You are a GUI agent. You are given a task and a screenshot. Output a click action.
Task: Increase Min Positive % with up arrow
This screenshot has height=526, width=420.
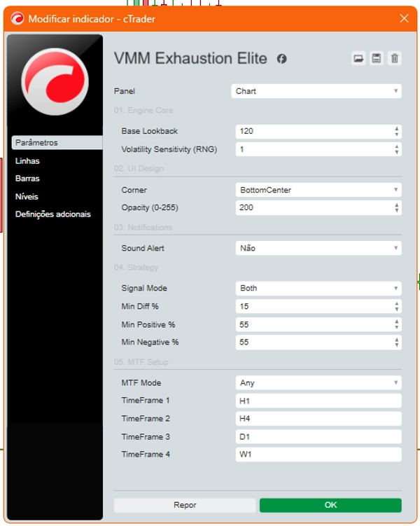[396, 321]
